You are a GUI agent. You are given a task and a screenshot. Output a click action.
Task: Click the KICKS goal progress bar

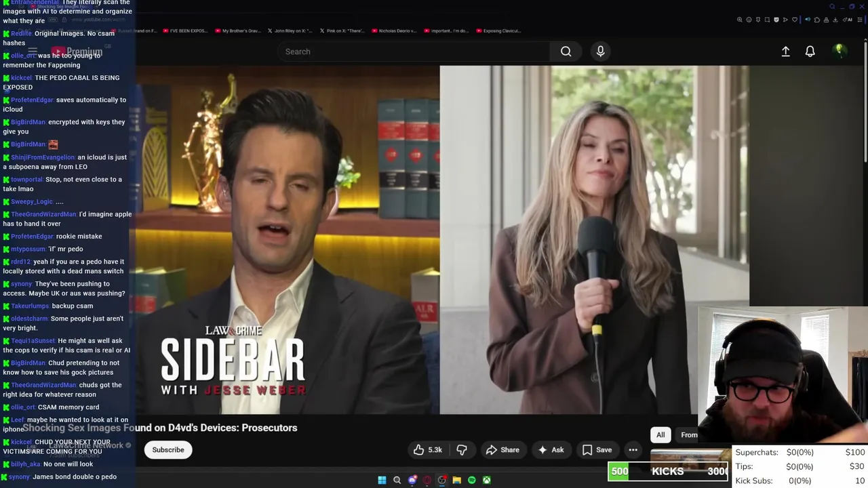(x=668, y=472)
